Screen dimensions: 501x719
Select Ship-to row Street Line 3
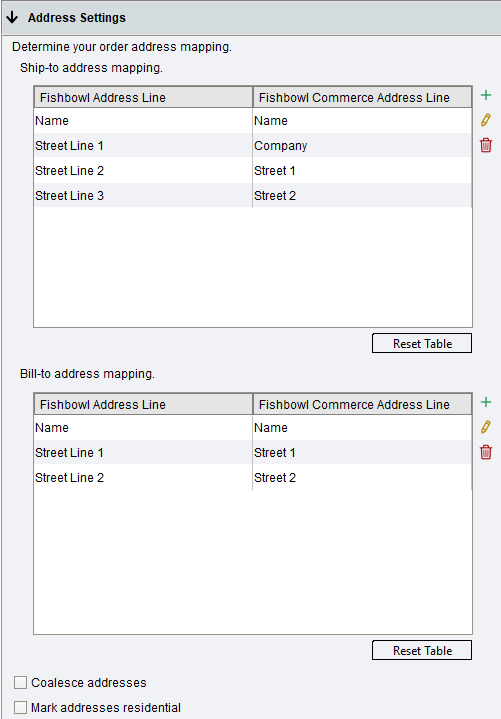[x=253, y=196]
